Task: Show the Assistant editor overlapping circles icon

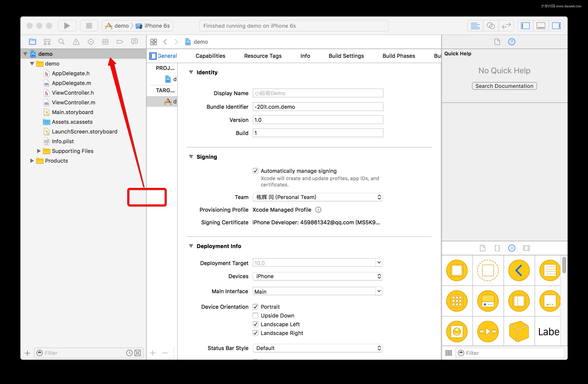Action: click(490, 26)
